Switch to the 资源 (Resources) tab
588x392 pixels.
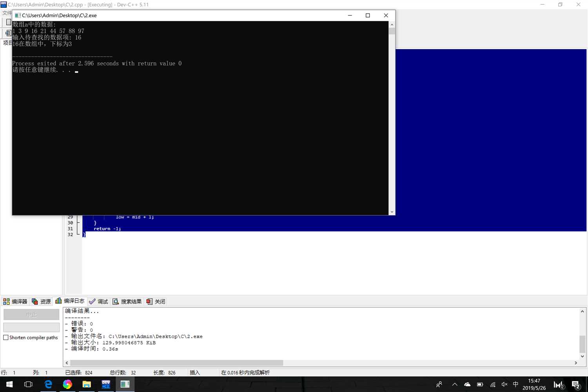pos(41,301)
